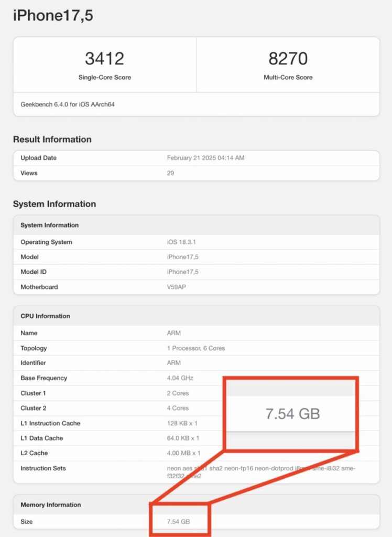Viewport: 392px width, 537px height.
Task: Click the Base Frequency 4.04 GHz value
Action: click(180, 378)
